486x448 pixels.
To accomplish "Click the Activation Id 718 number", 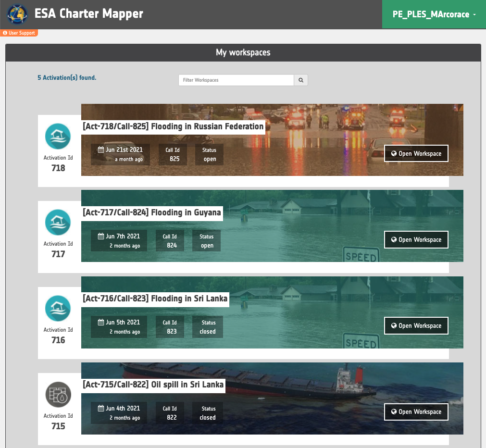I will point(58,168).
